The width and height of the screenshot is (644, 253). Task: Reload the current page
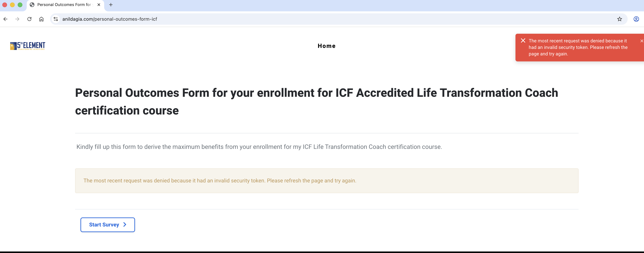(29, 19)
